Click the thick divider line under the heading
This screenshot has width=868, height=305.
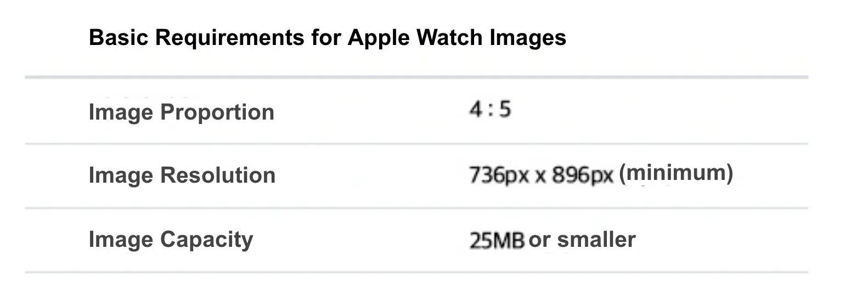[416, 77]
